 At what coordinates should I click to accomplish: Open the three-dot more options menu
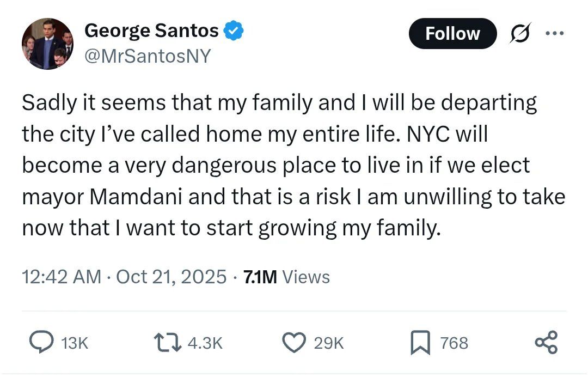coord(555,33)
